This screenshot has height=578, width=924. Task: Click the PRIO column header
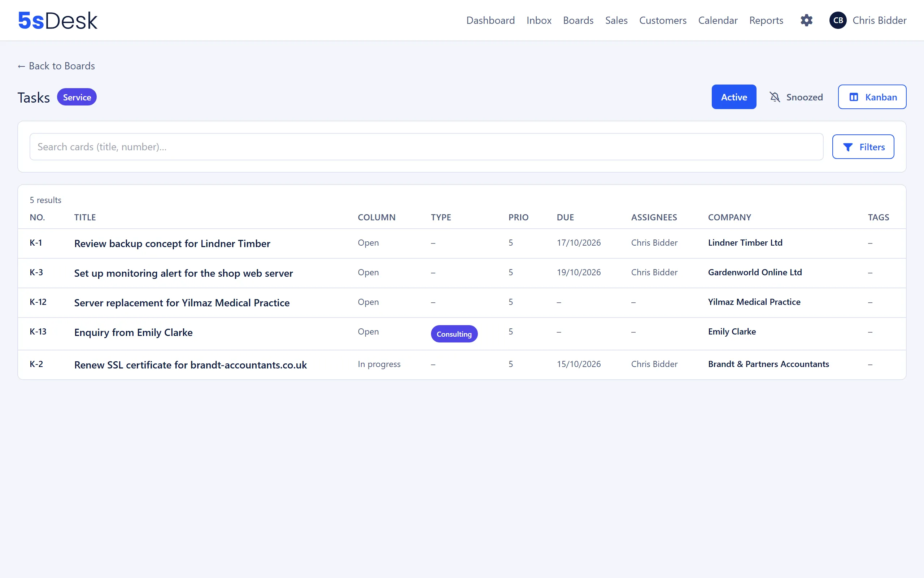point(518,217)
